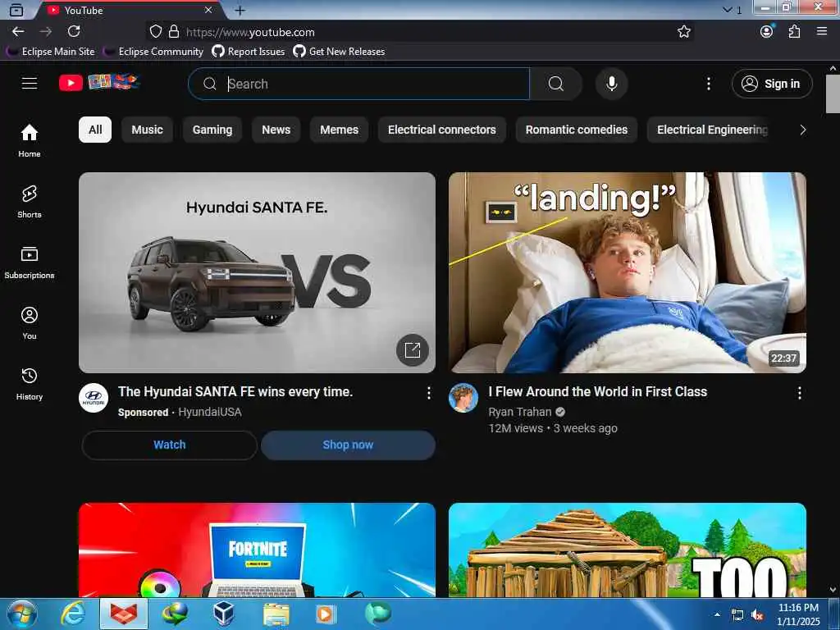The width and height of the screenshot is (840, 630).
Task: Click the Hyundai ad external link icon
Action: [x=413, y=350]
